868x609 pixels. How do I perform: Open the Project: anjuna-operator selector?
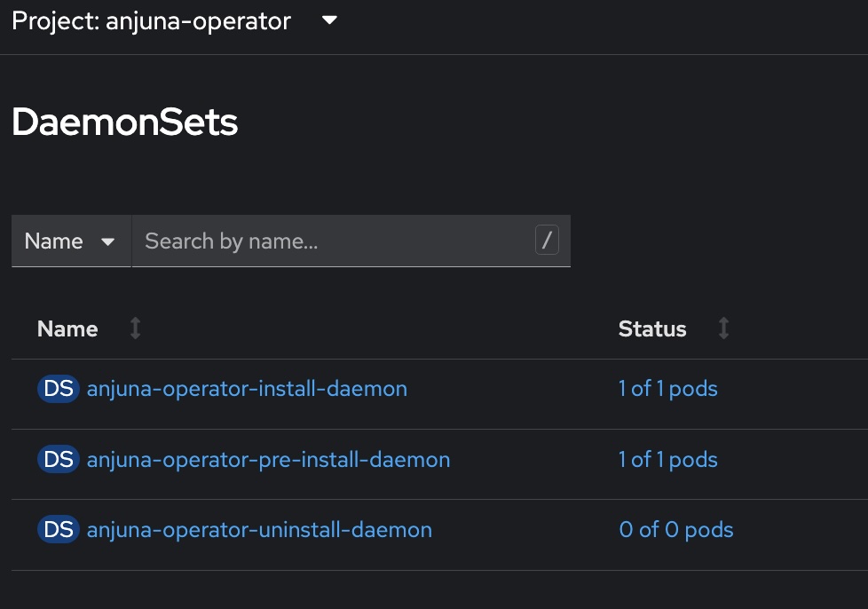[x=178, y=21]
